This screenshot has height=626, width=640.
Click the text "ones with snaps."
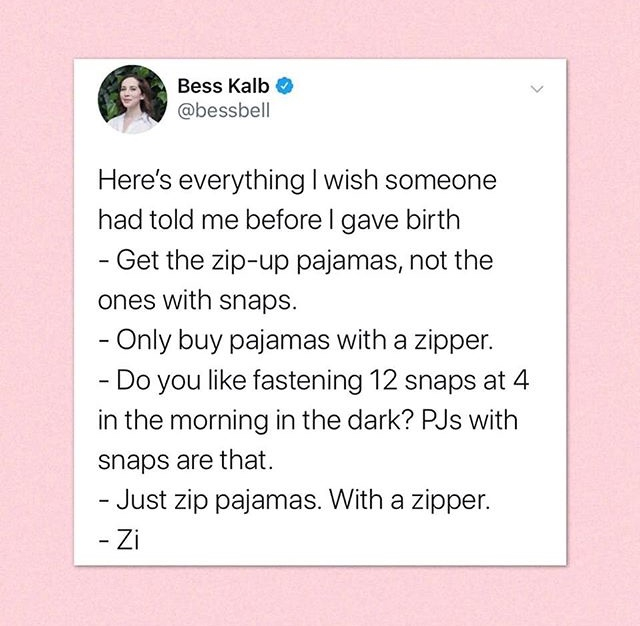coord(197,300)
